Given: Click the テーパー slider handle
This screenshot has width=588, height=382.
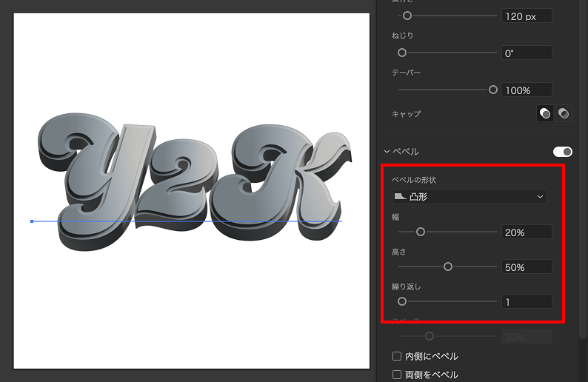Looking at the screenshot, I should [x=493, y=90].
